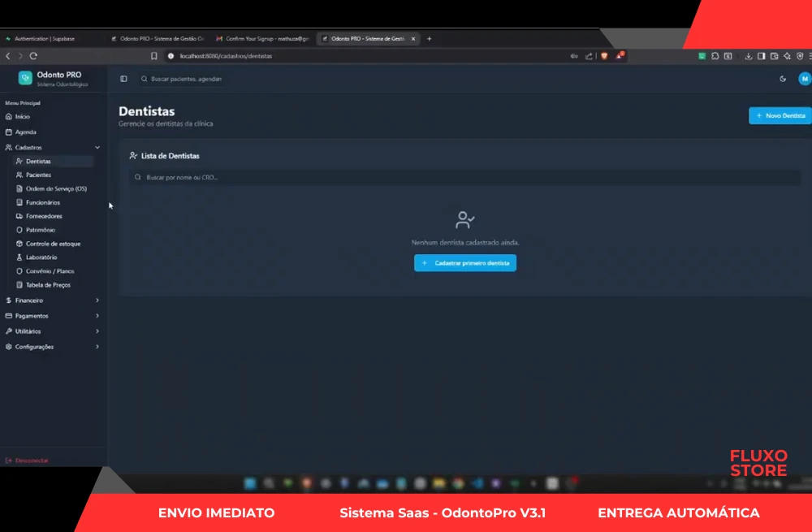Click the Odonto PRO logo icon
The height and width of the screenshot is (532, 812).
[25, 78]
